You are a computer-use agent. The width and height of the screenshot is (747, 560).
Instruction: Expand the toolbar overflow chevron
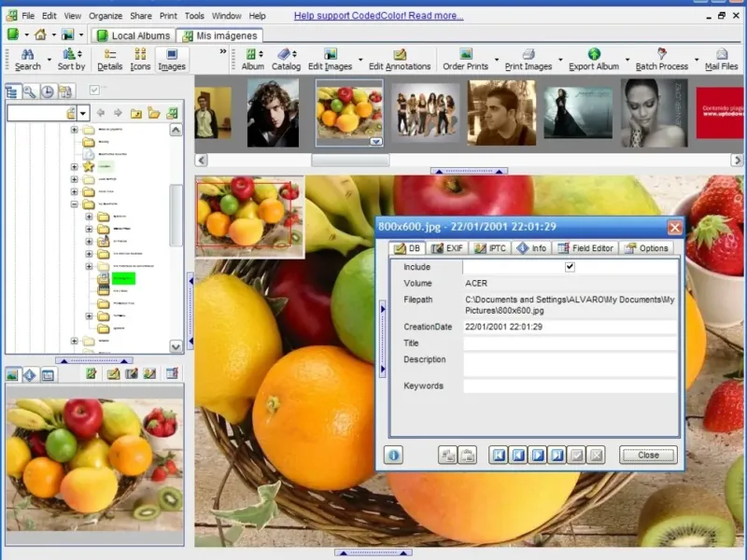[x=223, y=51]
